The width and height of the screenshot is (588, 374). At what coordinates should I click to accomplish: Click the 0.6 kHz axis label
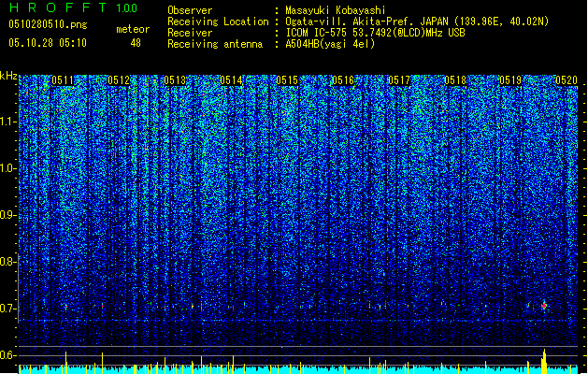click(x=8, y=355)
